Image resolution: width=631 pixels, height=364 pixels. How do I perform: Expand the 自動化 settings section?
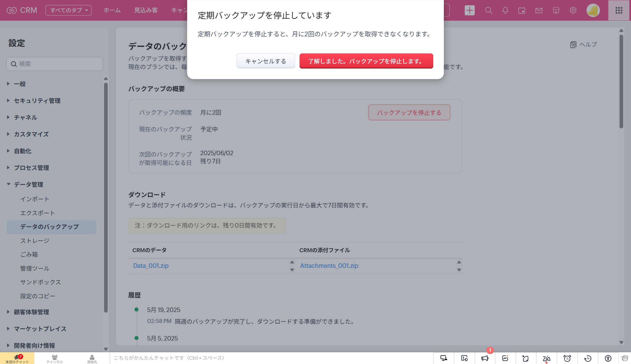[x=22, y=151]
